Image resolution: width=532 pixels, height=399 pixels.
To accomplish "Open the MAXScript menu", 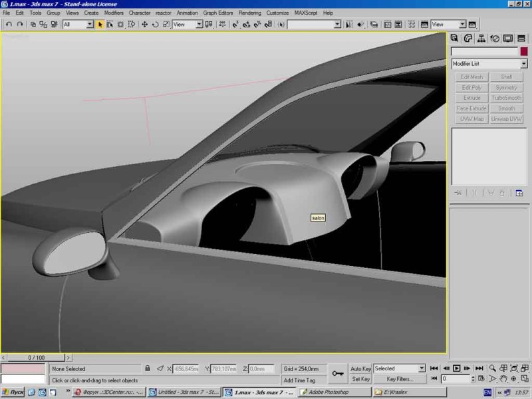I will click(x=306, y=13).
